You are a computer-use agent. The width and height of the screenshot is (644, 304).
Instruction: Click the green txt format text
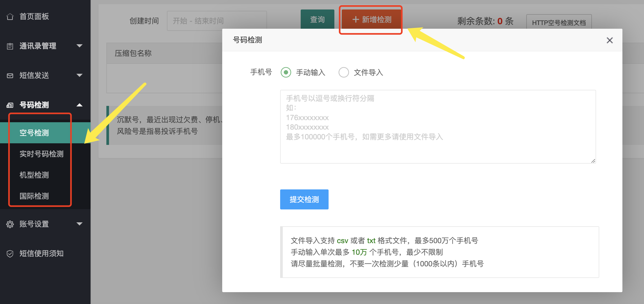(x=371, y=241)
